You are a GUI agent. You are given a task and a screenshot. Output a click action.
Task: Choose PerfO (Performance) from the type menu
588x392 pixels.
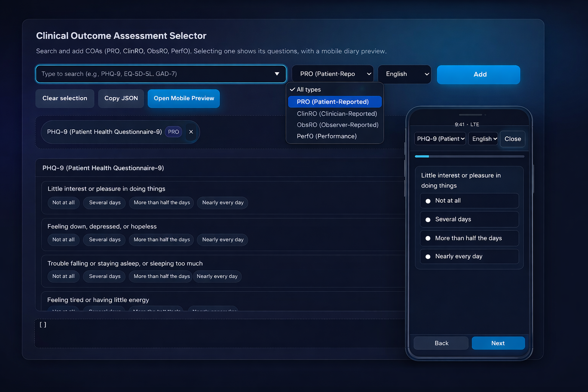click(x=326, y=136)
